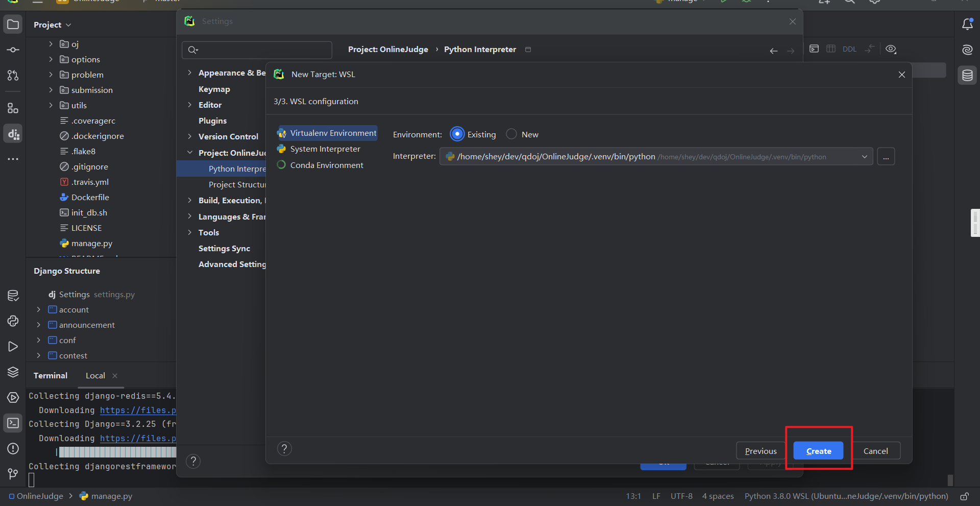Click the table view icon near DDL

pos(831,49)
